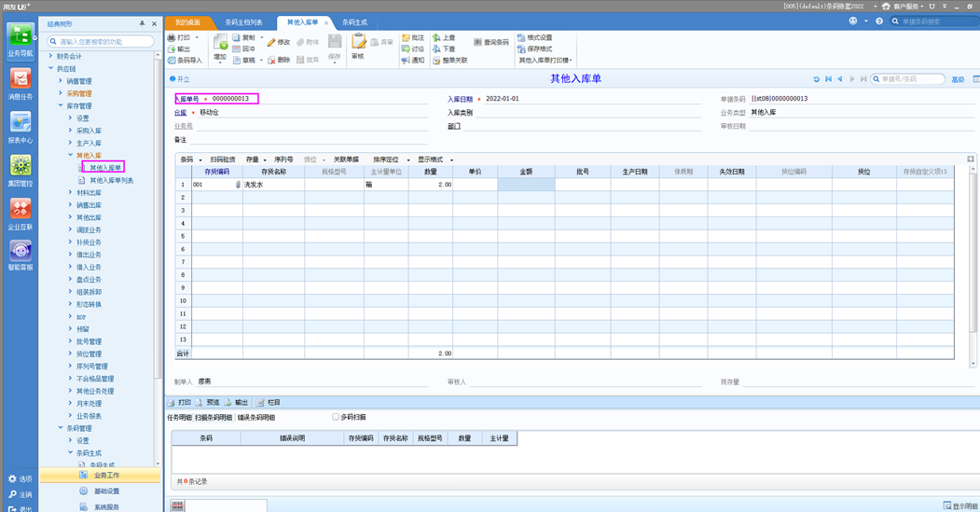This screenshot has width=980, height=512.
Task: Click 预览 in lower toolbar
Action: (x=208, y=403)
